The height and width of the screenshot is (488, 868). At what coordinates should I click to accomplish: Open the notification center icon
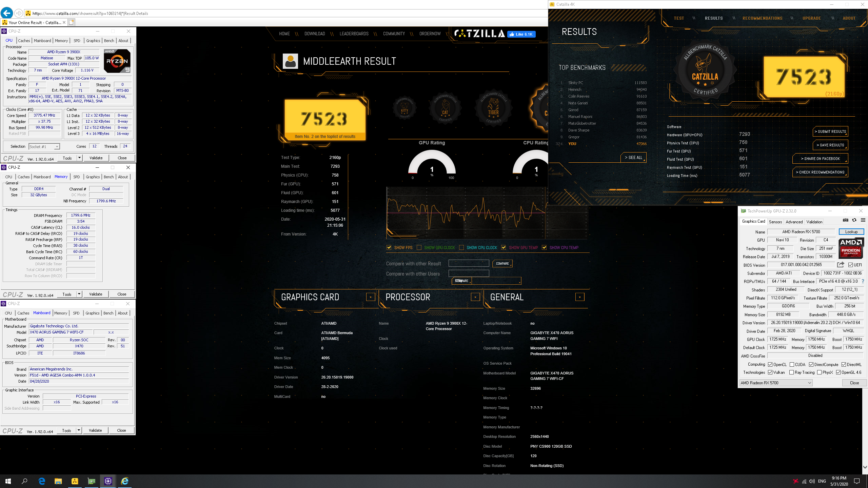857,481
